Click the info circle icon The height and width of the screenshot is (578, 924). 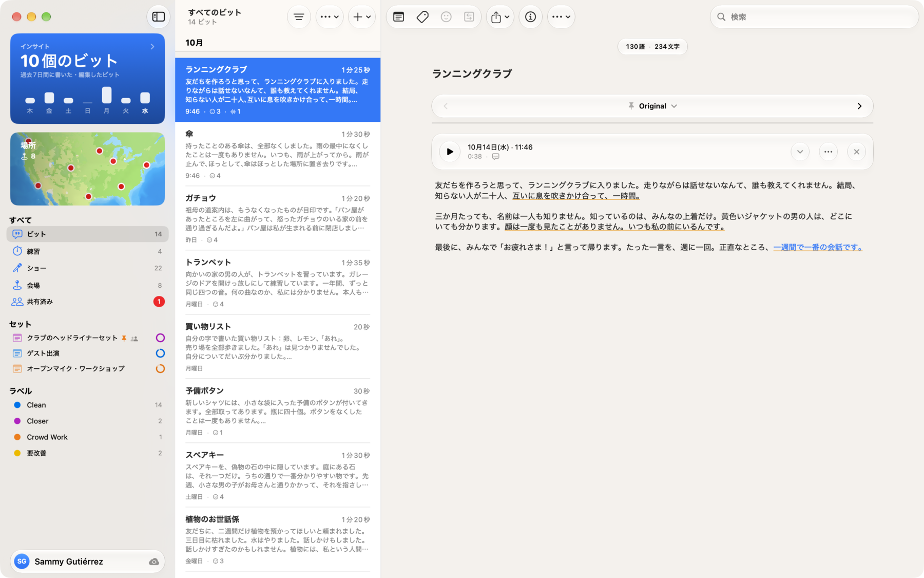pyautogui.click(x=531, y=17)
